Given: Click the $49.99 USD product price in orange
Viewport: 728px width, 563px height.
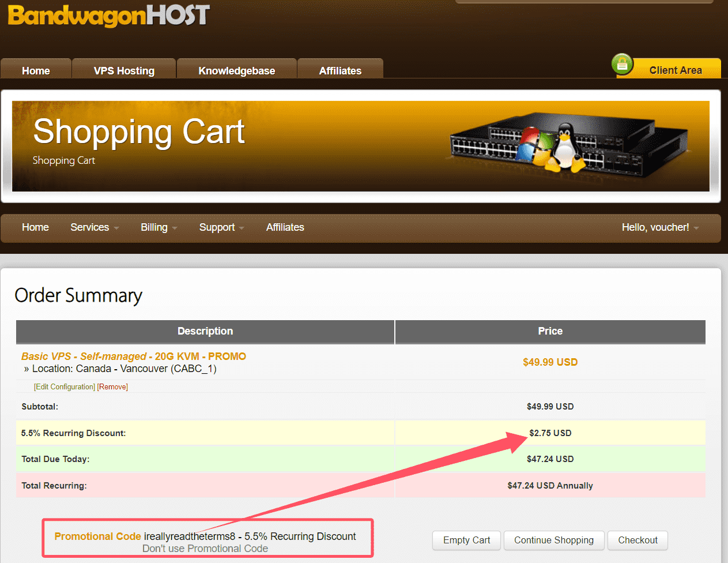Looking at the screenshot, I should pyautogui.click(x=550, y=362).
